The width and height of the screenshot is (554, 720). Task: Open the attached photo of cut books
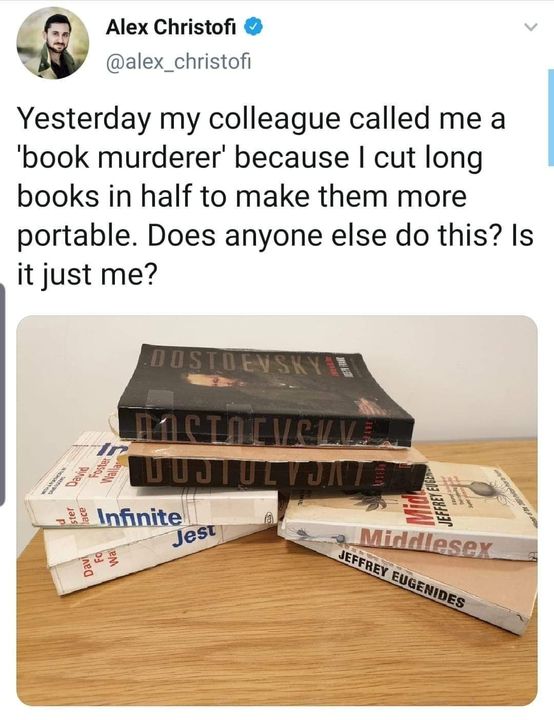pos(277,510)
